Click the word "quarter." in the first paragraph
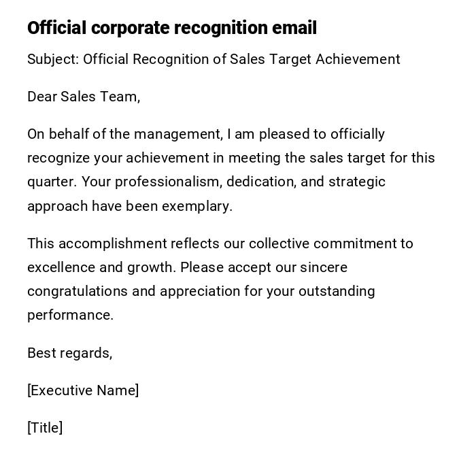Viewport: 476px width, 470px height. click(52, 182)
